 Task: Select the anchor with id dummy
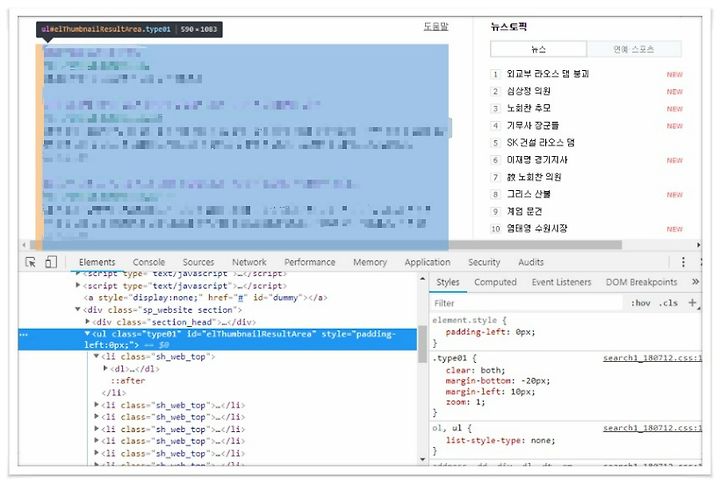point(205,298)
